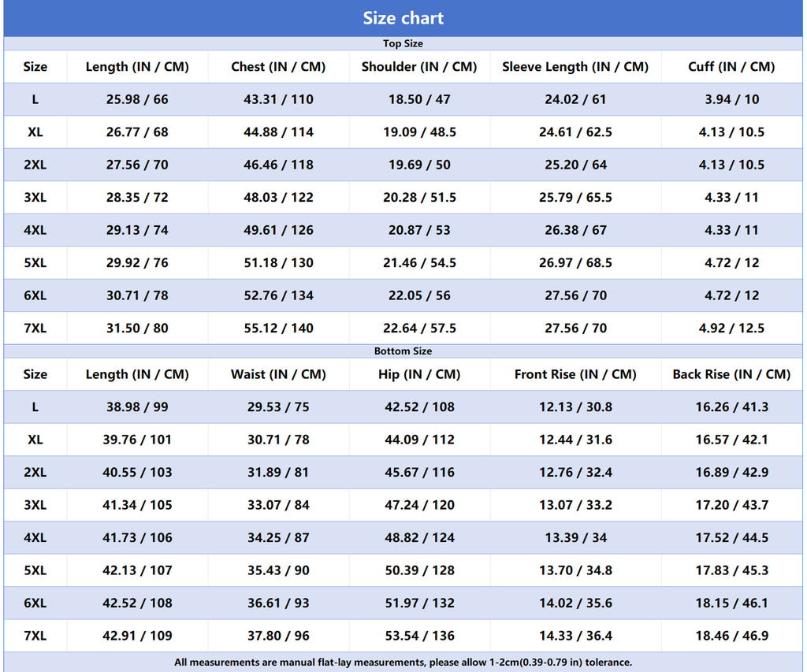This screenshot has width=807, height=672.
Task: Click the sleeve length value "24.02 / 61"
Action: pos(575,99)
